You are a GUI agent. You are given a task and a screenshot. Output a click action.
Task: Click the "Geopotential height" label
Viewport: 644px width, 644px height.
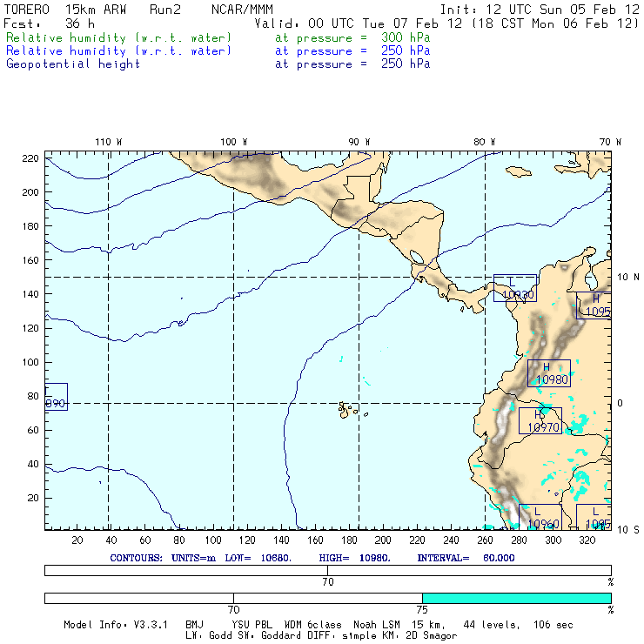coord(73,64)
